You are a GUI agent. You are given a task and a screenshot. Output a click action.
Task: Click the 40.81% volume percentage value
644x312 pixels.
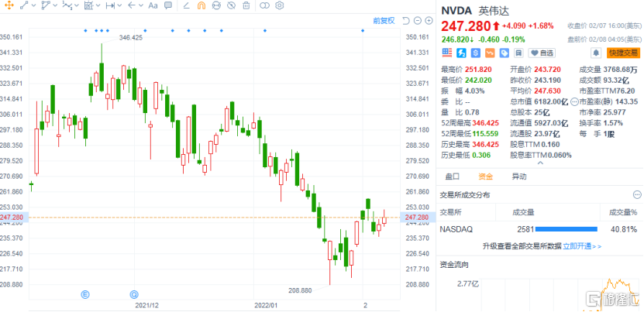pyautogui.click(x=624, y=229)
